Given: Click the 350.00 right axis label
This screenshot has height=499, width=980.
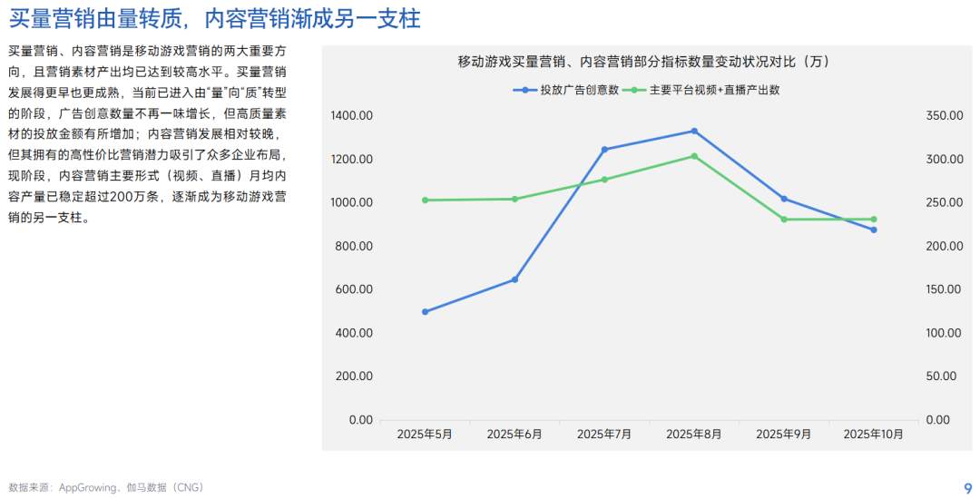Looking at the screenshot, I should coord(943,115).
